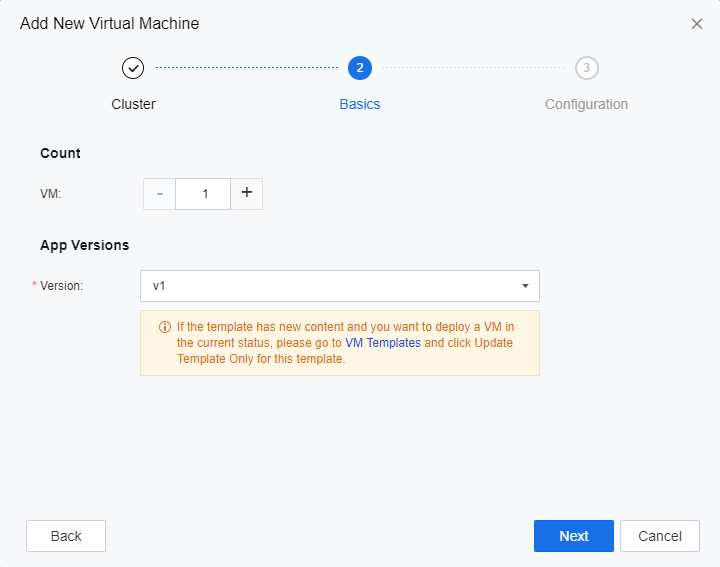This screenshot has width=720, height=567.
Task: Cancel adding the virtual machine
Action: [659, 536]
